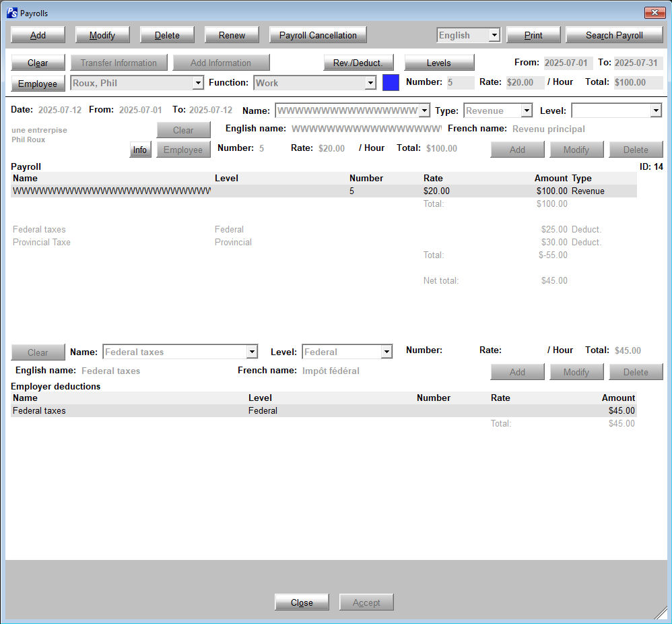Click the top-left Employee button
Image resolution: width=672 pixels, height=624 pixels.
tap(38, 84)
